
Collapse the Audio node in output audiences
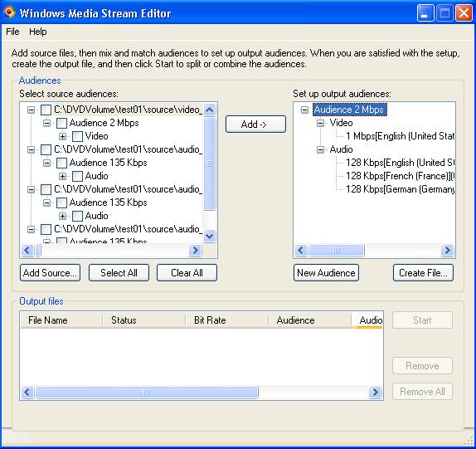(320, 149)
